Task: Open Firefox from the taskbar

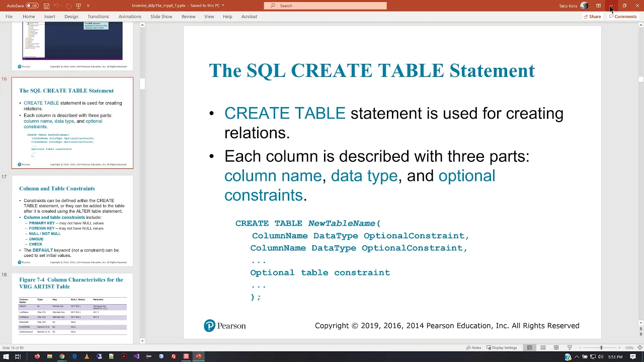Action: point(37,356)
